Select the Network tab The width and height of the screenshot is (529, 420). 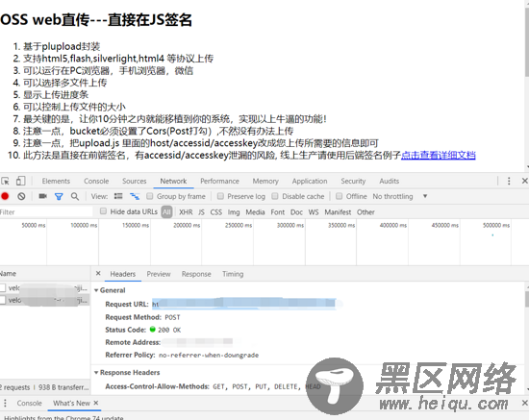(x=173, y=181)
